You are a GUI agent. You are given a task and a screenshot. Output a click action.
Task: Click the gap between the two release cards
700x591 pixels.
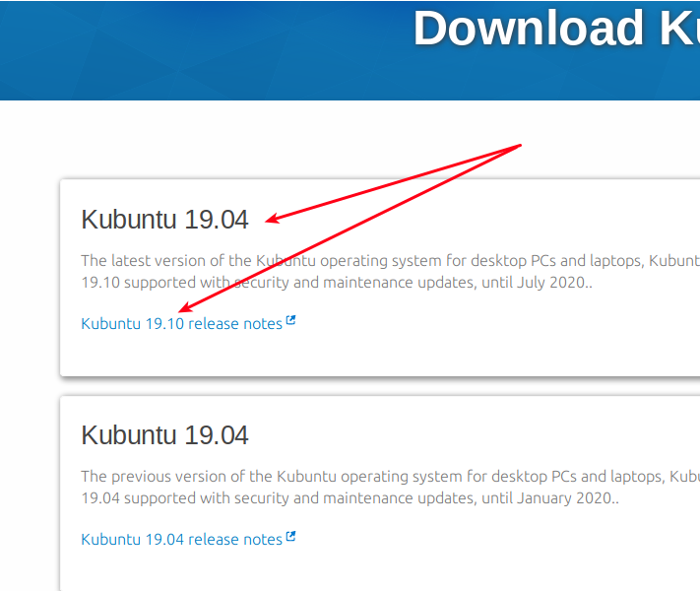(379, 386)
